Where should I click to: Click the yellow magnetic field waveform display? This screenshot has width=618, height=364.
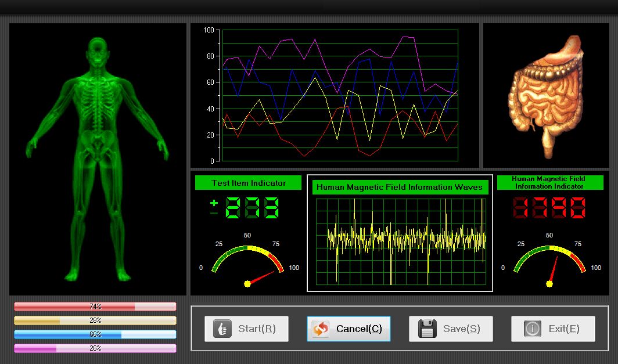(x=400, y=241)
